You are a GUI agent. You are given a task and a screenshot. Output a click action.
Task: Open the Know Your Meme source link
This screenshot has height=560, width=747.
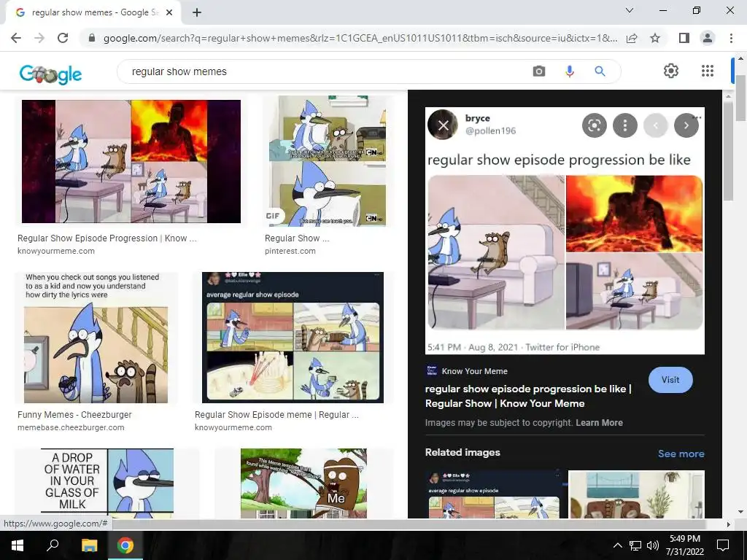pos(474,371)
